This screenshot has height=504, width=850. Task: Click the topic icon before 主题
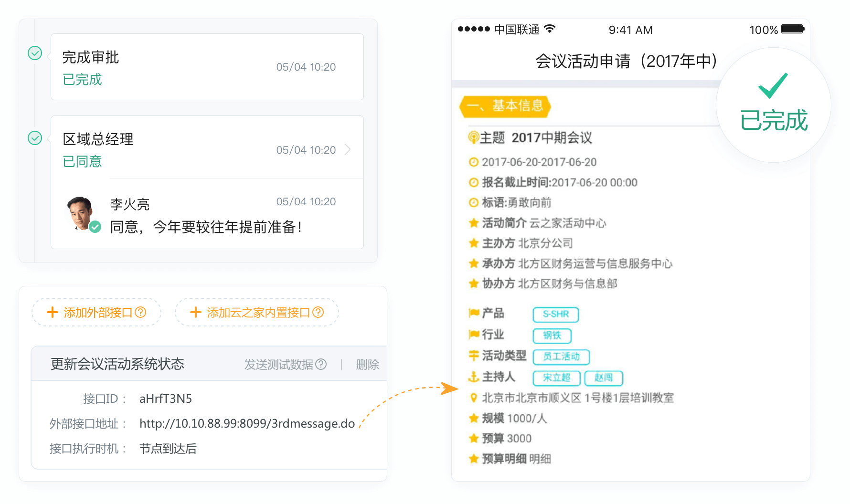click(x=473, y=138)
